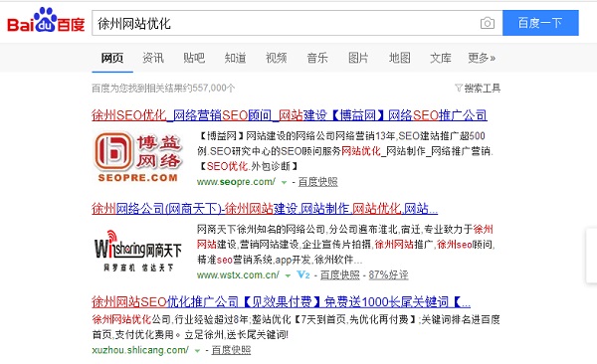This screenshot has width=597, height=364.
Task: Click the www.wstx.com.cn/ URL
Action: pos(239,274)
